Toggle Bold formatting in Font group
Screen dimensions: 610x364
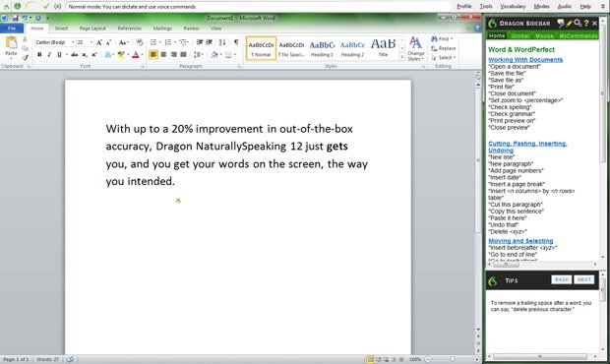(39, 55)
